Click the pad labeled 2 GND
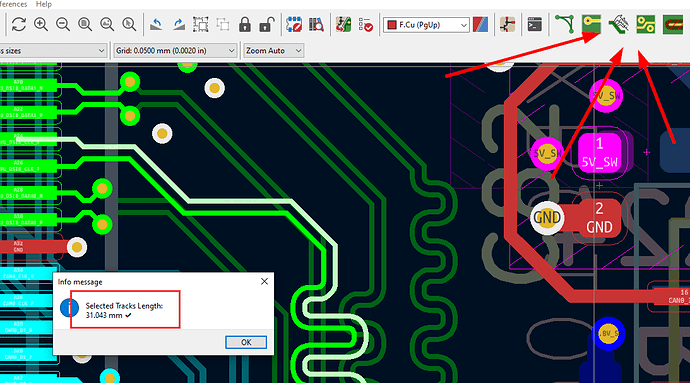Screen dimensions: 690x383 point(599,217)
